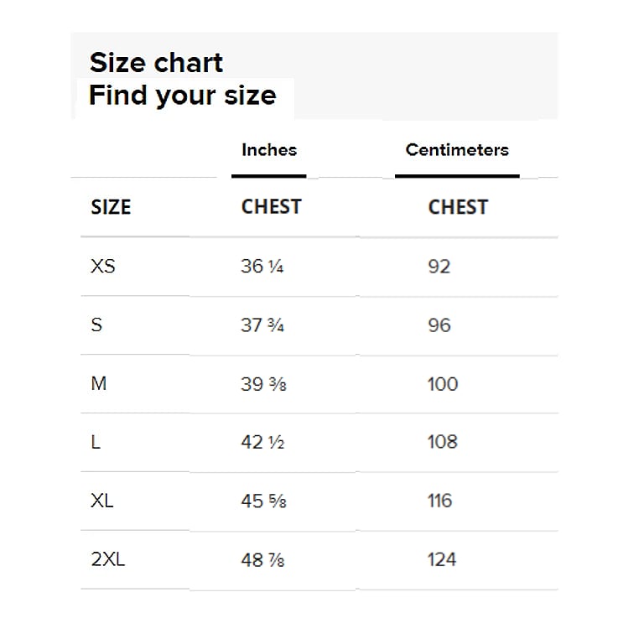Click the 'Size chart' heading
The height and width of the screenshot is (644, 644).
[x=156, y=63]
